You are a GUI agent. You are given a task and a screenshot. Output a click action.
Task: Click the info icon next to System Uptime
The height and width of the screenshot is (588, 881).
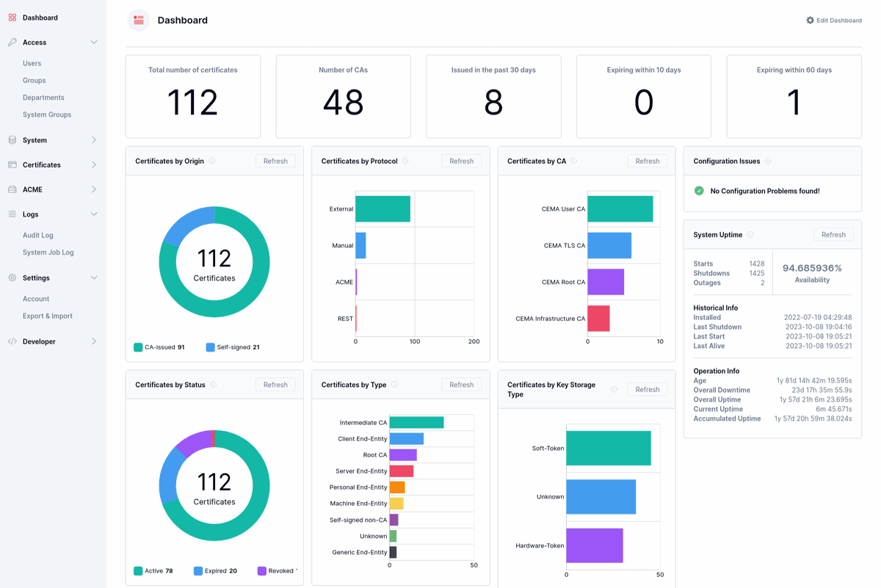click(750, 235)
